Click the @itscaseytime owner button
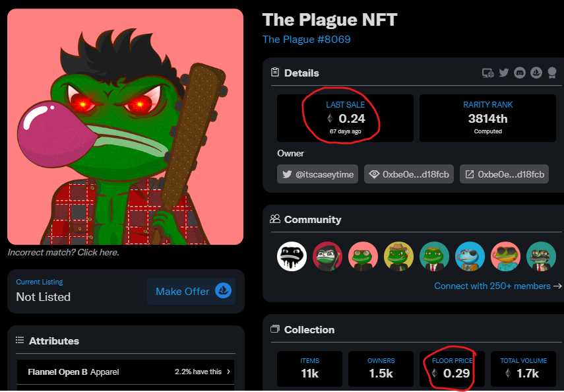The image size is (564, 392). coord(317,174)
